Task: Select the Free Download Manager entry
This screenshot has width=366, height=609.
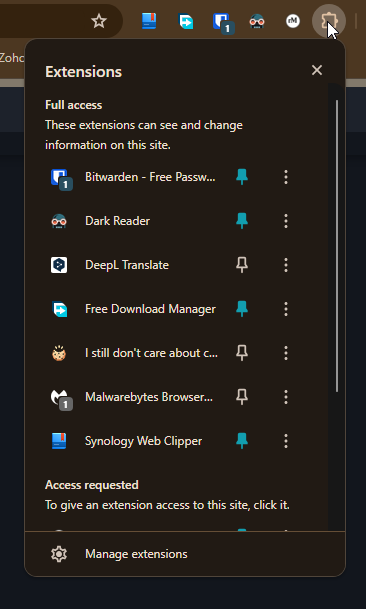Action: click(150, 309)
